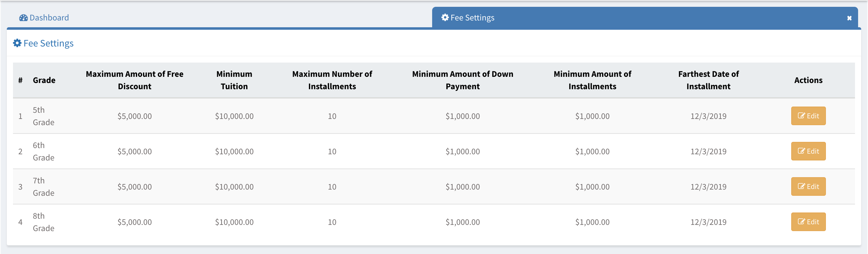
Task: Click the Maximum Amount of Free Discount header
Action: pos(134,80)
